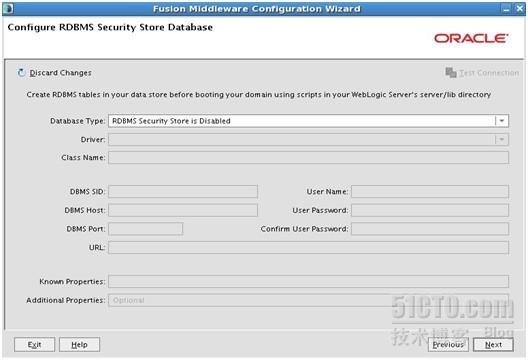Click the 'Driver:' label
This screenshot has width=528, height=360.
(x=93, y=139)
